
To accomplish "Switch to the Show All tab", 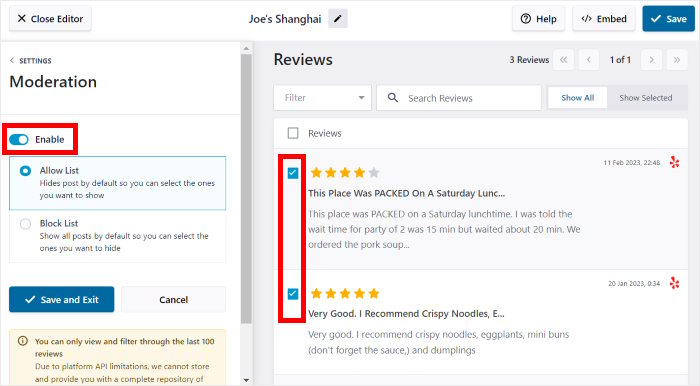I will click(577, 98).
